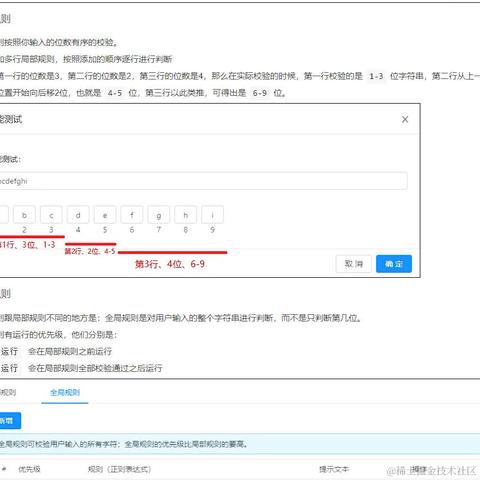Select the character box labeled f
This screenshot has width=480, height=480.
tap(132, 215)
